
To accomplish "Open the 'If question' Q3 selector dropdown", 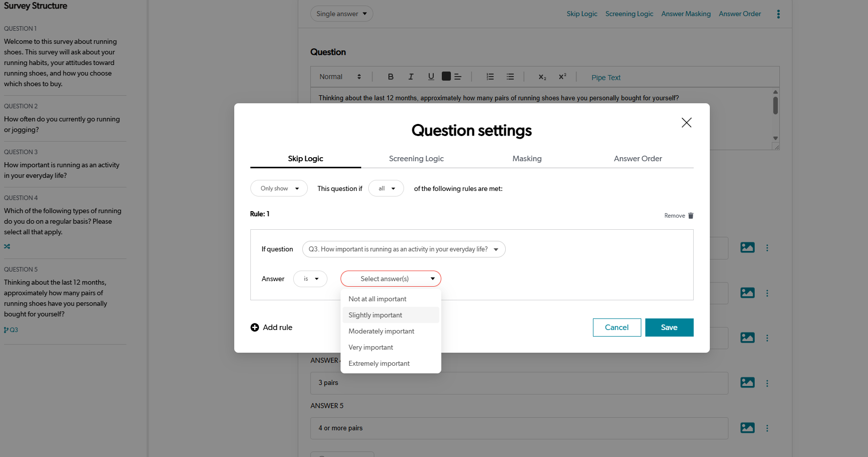I will [x=404, y=249].
